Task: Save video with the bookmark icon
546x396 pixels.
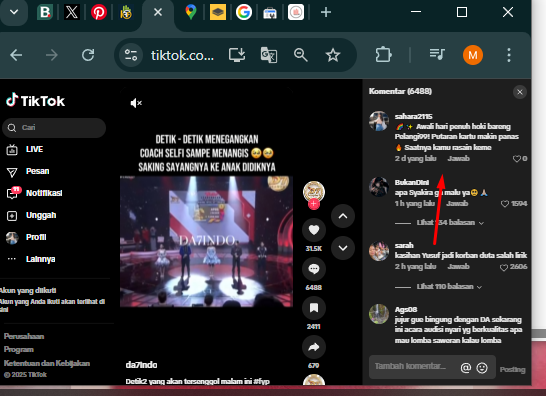Action: [x=314, y=308]
